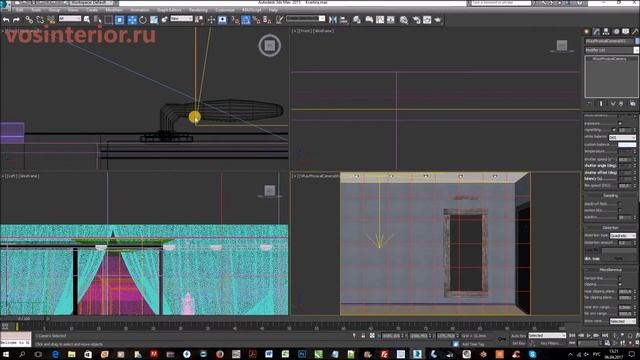Open the white balance dropdown

tap(622, 137)
